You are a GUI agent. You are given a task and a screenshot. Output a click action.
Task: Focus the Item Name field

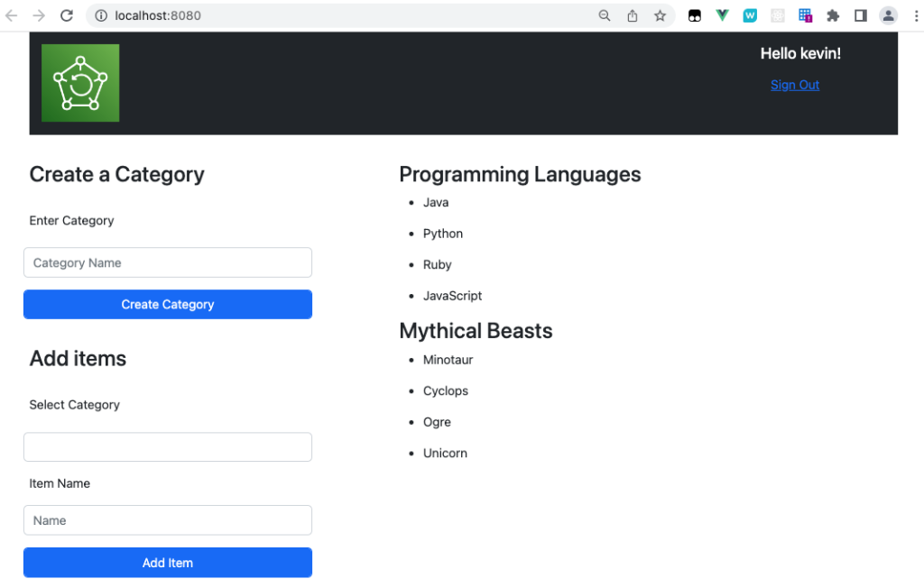tap(167, 520)
